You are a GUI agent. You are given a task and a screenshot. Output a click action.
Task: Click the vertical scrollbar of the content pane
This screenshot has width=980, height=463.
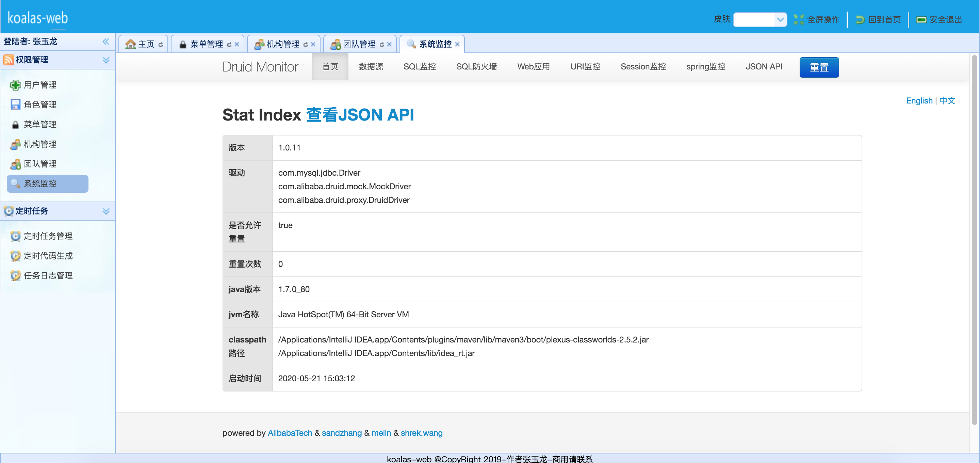(x=974, y=240)
